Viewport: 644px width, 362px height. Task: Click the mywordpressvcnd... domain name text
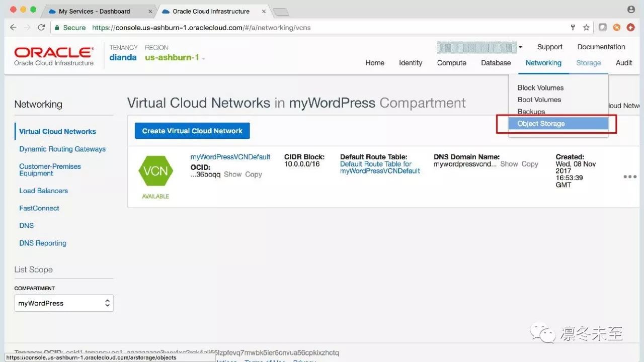(465, 164)
